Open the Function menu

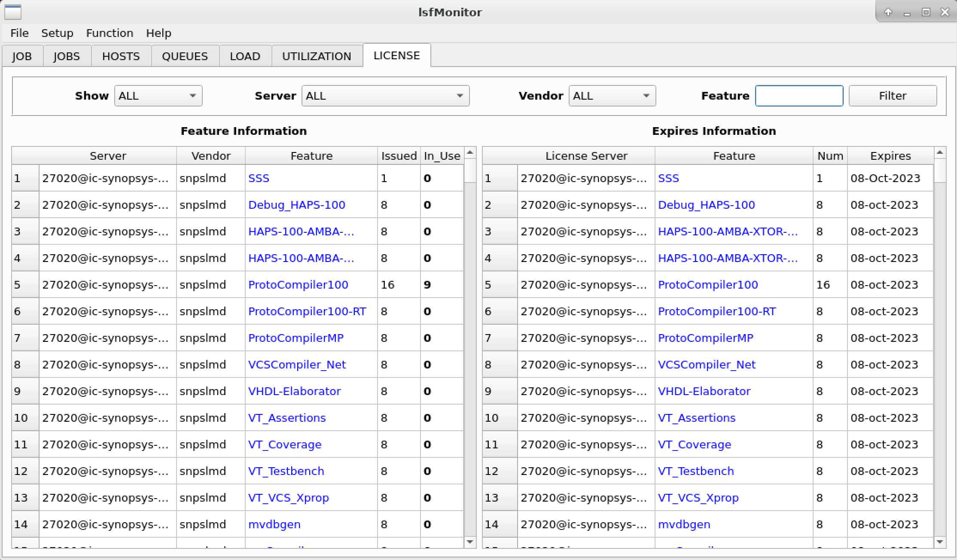tap(109, 33)
